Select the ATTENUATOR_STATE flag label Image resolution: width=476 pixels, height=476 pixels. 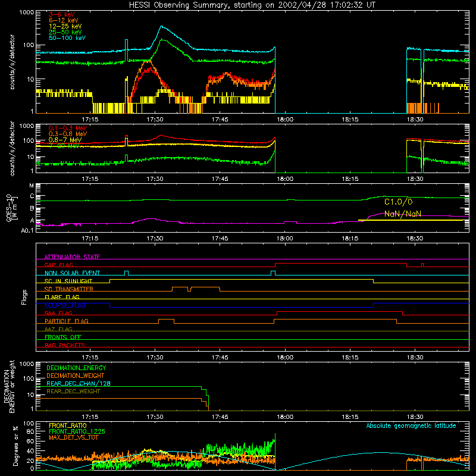(x=72, y=257)
